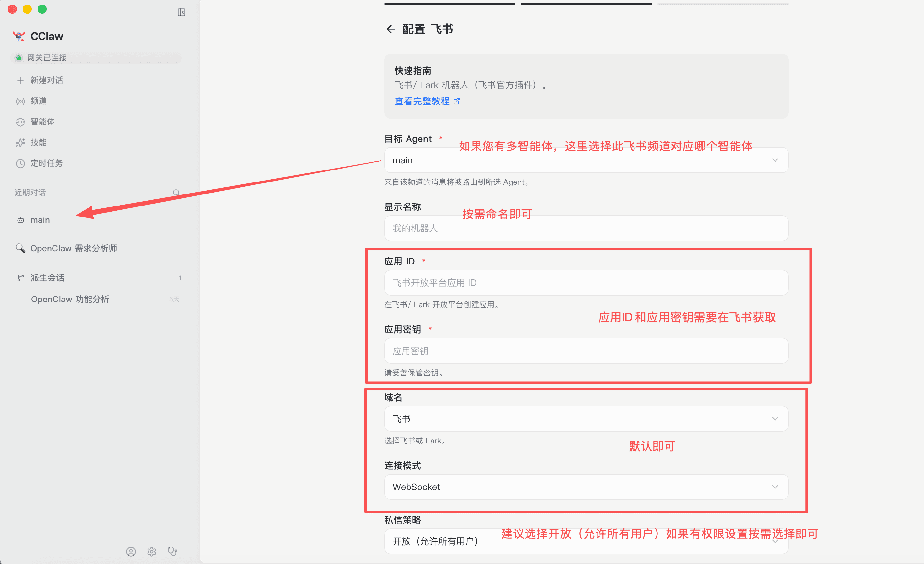Viewport: 924px width, 564px height.
Task: Open the 目标 Agent dropdown showing main
Action: coord(586,160)
